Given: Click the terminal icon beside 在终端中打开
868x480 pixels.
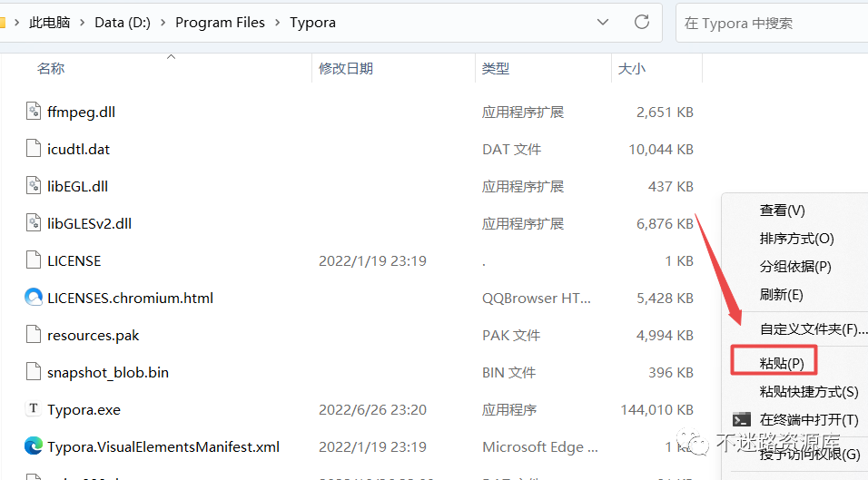Looking at the screenshot, I should (742, 420).
